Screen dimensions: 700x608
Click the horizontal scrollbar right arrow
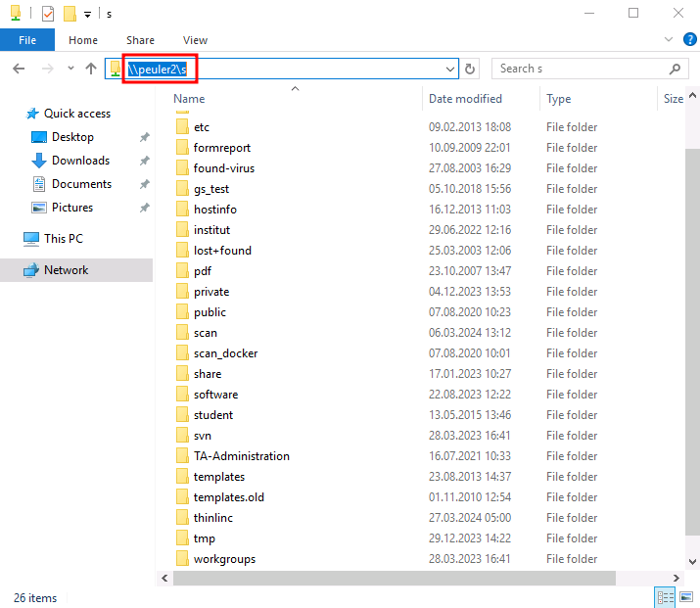point(677,578)
